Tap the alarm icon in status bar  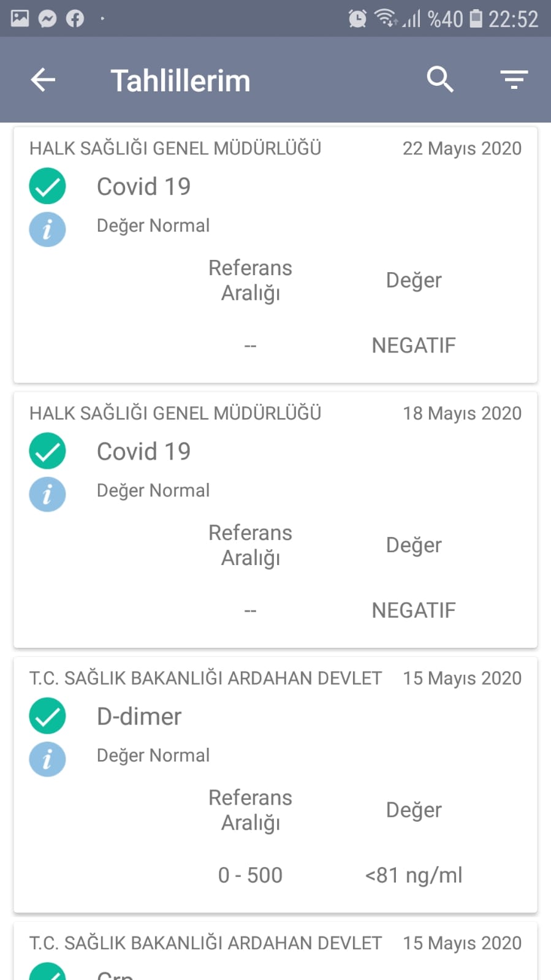coord(357,19)
